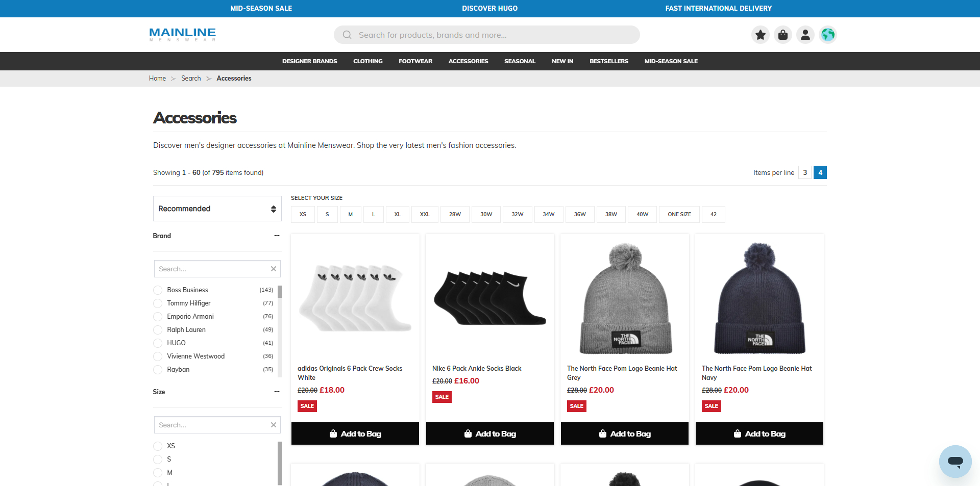980x486 pixels.
Task: Open navy North Face beanie image
Action: coord(759,298)
